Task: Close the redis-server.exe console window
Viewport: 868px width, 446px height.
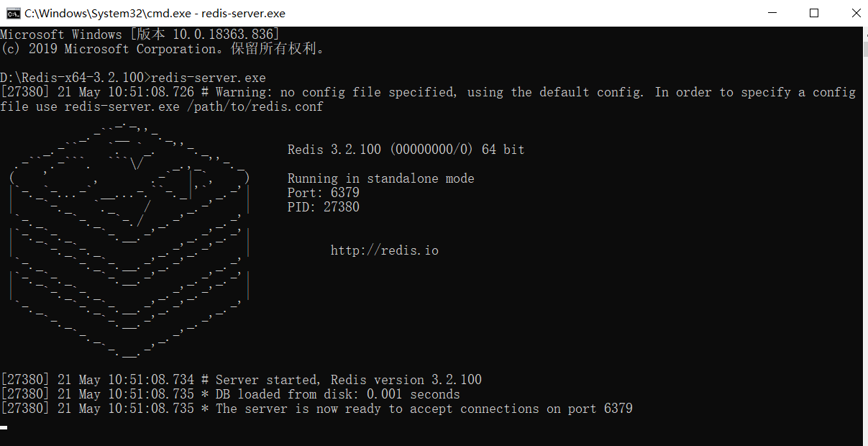Action: pyautogui.click(x=853, y=13)
